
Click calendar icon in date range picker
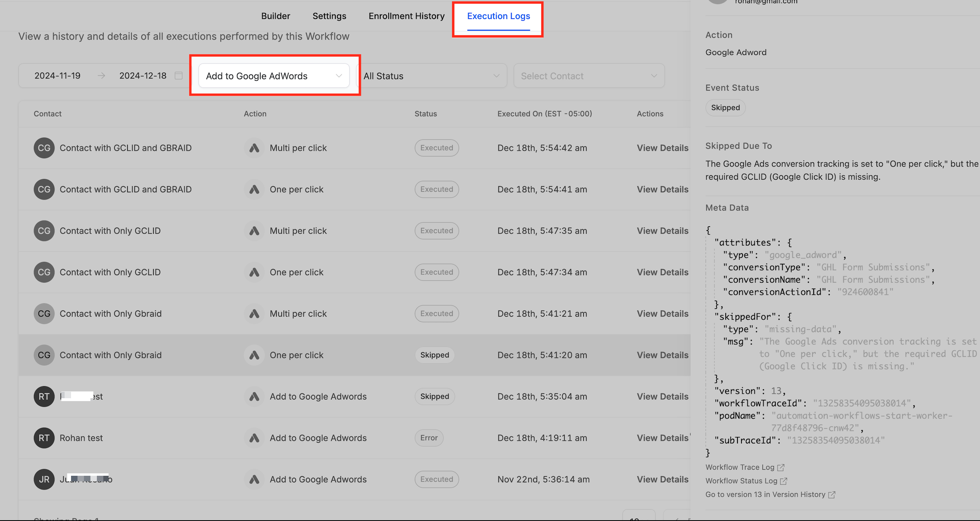pyautogui.click(x=178, y=76)
